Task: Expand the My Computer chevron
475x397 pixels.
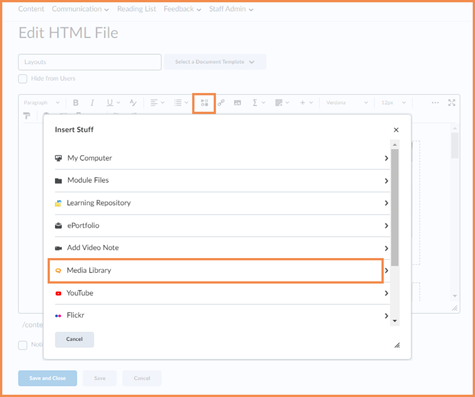Action: coord(386,158)
